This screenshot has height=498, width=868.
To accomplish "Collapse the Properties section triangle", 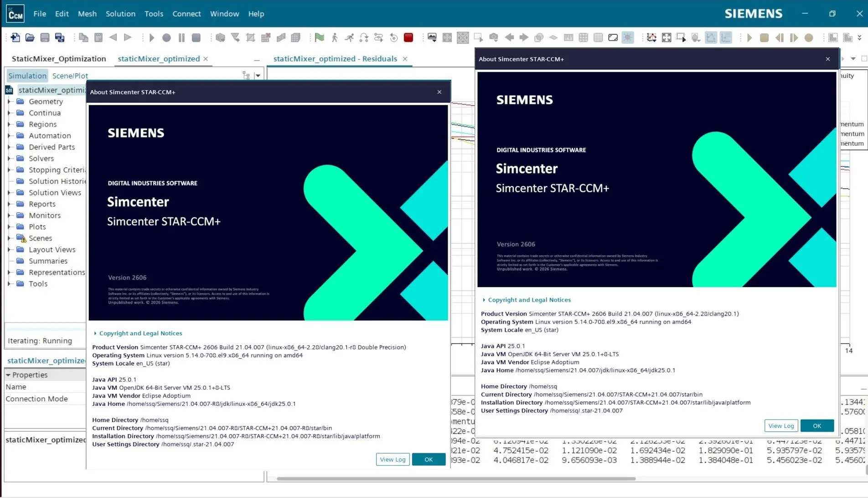I will (8, 375).
